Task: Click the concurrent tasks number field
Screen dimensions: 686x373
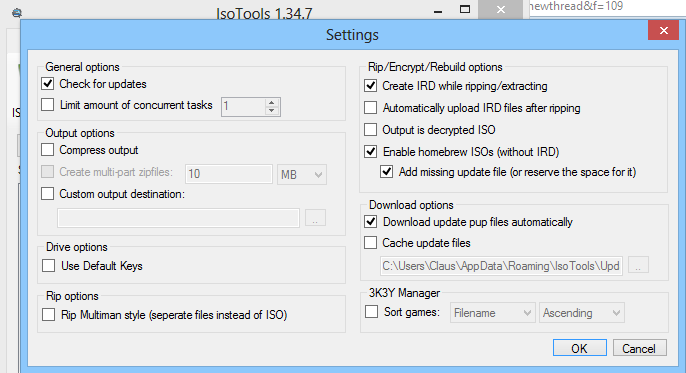Action: coord(243,107)
